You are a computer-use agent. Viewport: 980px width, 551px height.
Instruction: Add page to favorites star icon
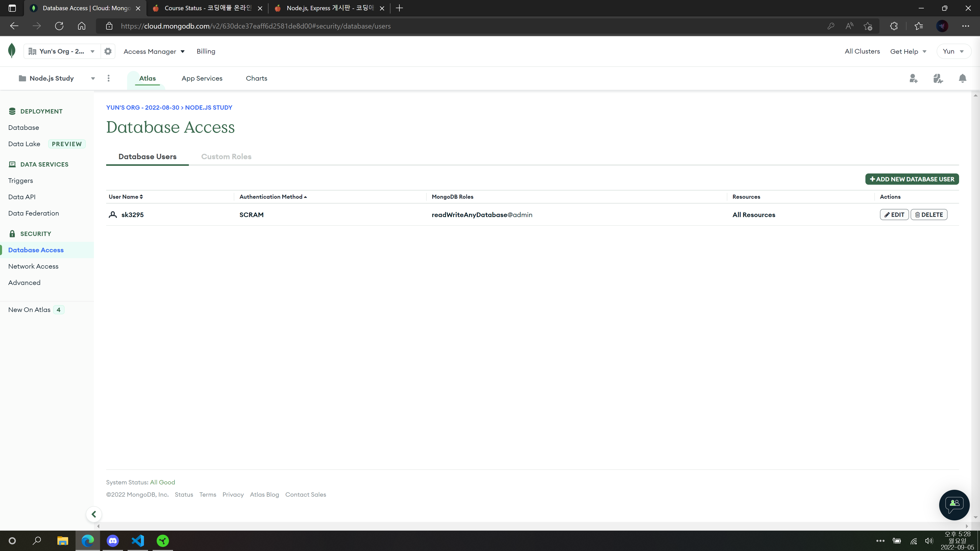[x=868, y=26]
